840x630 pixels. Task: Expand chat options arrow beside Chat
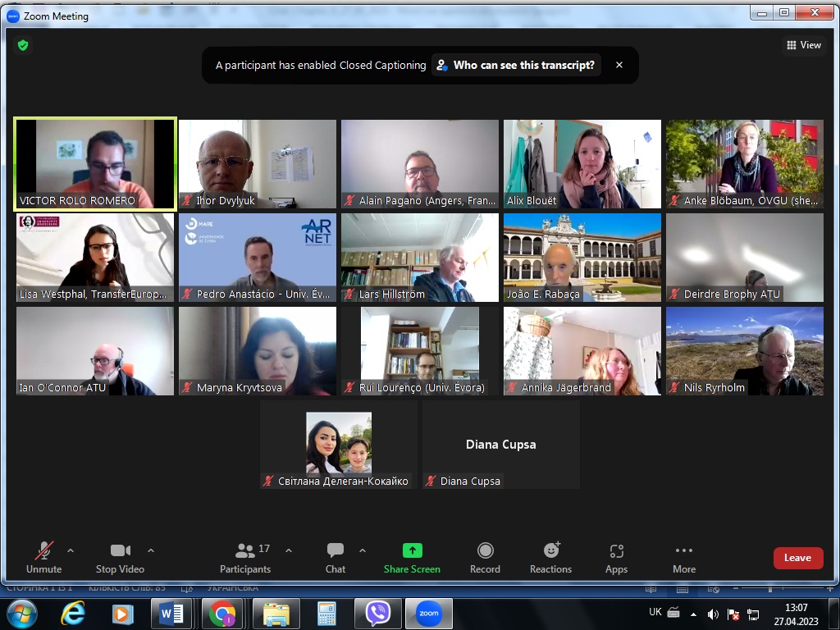click(362, 550)
